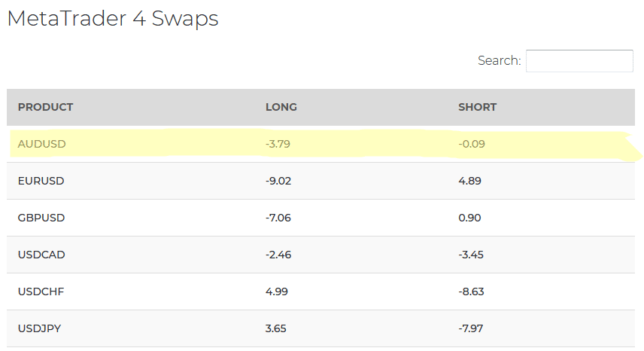Image resolution: width=644 pixels, height=351 pixels.
Task: Sort by the PRODUCT column header
Action: (x=46, y=107)
